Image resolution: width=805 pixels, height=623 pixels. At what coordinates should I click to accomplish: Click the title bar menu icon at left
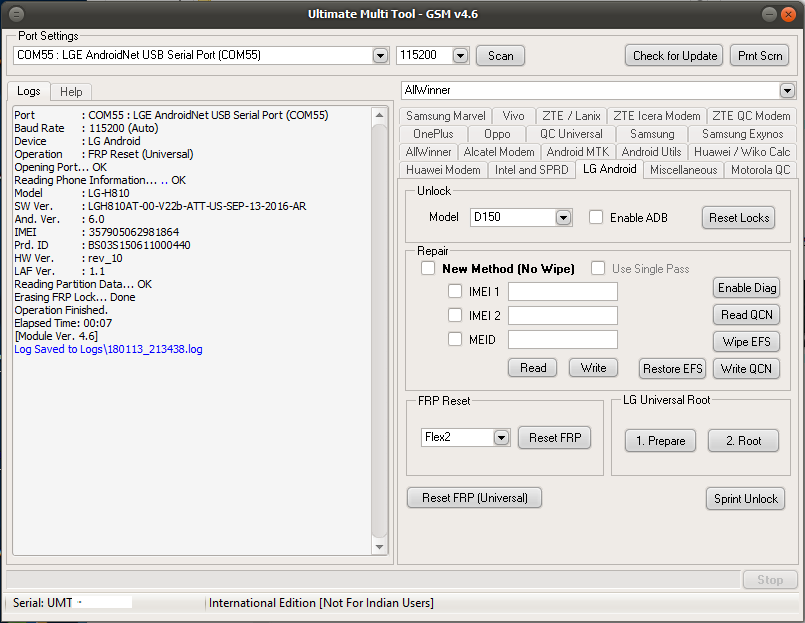[16, 14]
